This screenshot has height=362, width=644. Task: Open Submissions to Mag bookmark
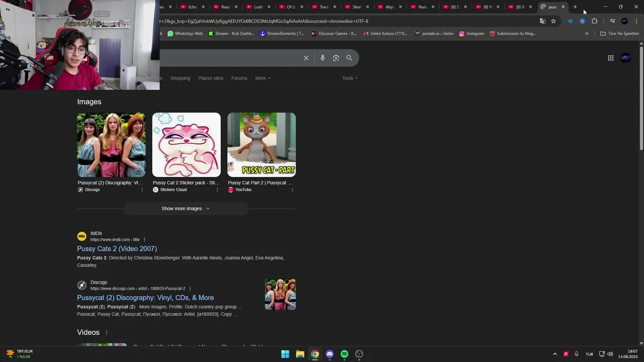pos(513,34)
